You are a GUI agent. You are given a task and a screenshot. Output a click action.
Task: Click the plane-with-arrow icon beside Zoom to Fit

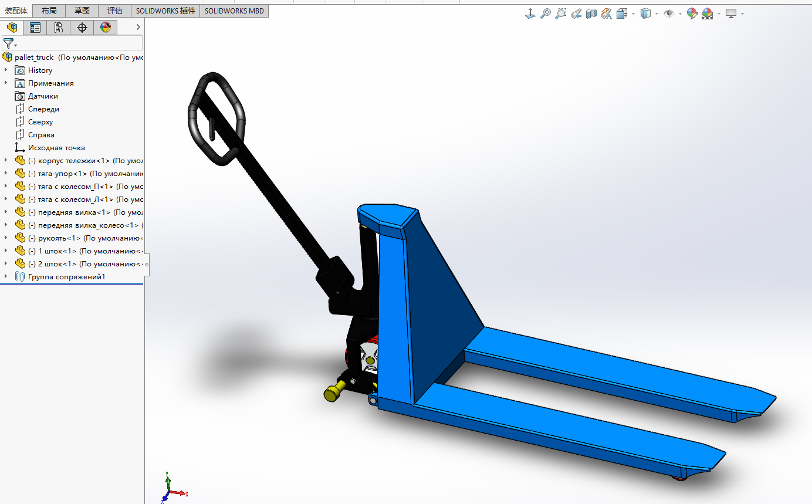click(x=530, y=13)
